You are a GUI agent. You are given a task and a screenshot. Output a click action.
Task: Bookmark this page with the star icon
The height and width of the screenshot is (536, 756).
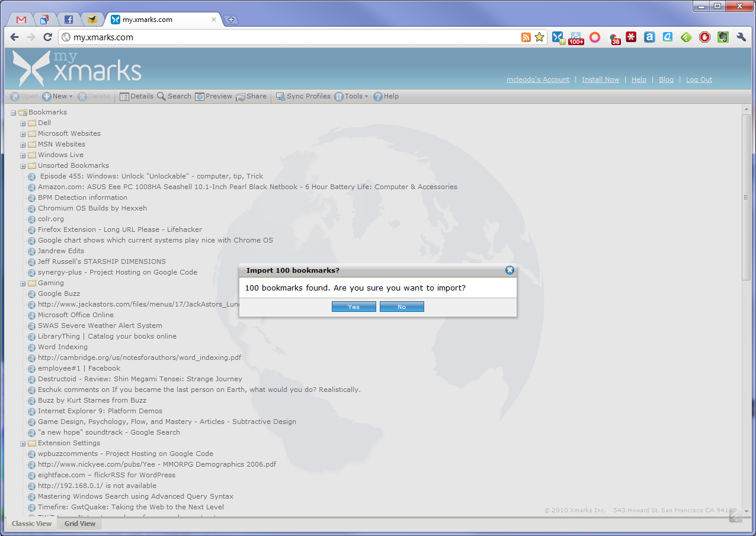539,37
